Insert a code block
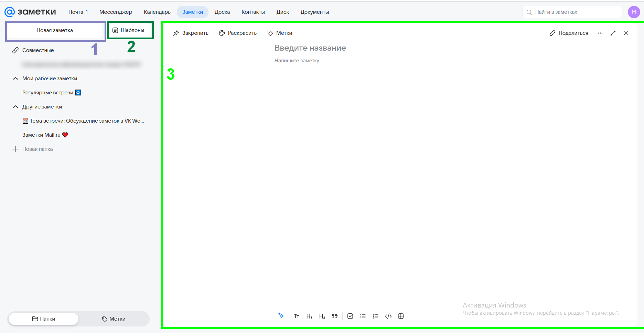The height and width of the screenshot is (333, 644). point(388,316)
